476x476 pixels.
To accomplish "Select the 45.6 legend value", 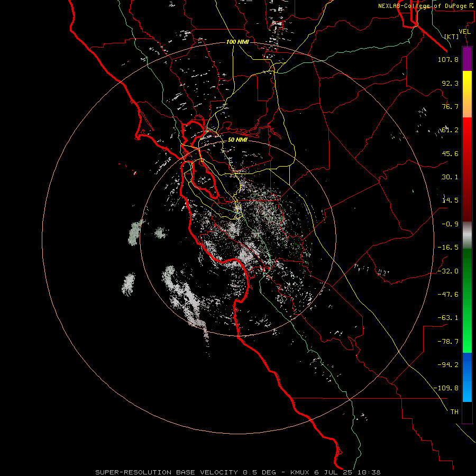I will click(x=450, y=153).
